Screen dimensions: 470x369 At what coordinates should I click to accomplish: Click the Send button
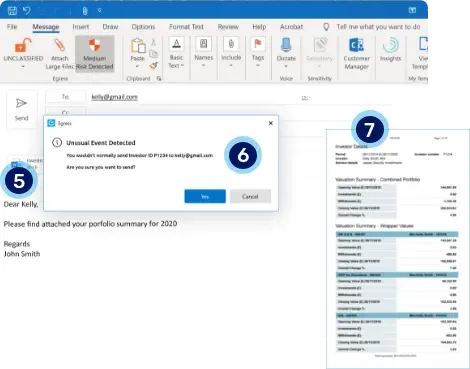click(21, 109)
